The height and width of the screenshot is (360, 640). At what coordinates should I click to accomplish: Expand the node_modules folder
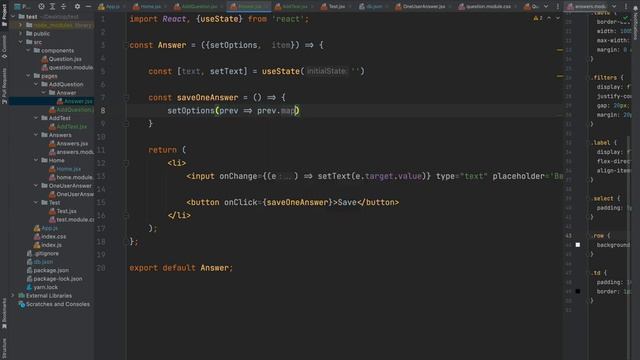tap(21, 25)
